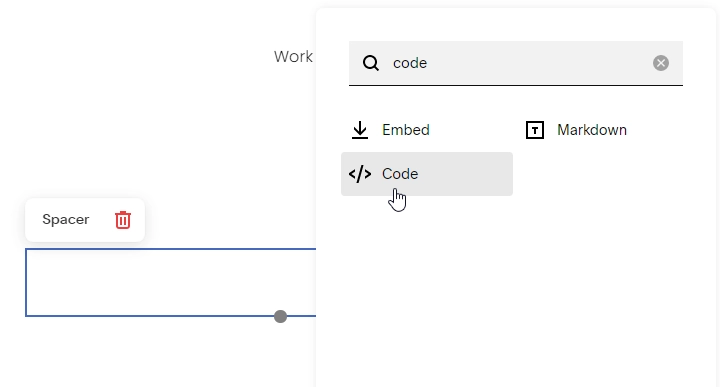This screenshot has width=720, height=387.
Task: Focus the search field containing "code"
Action: pyautogui.click(x=516, y=63)
